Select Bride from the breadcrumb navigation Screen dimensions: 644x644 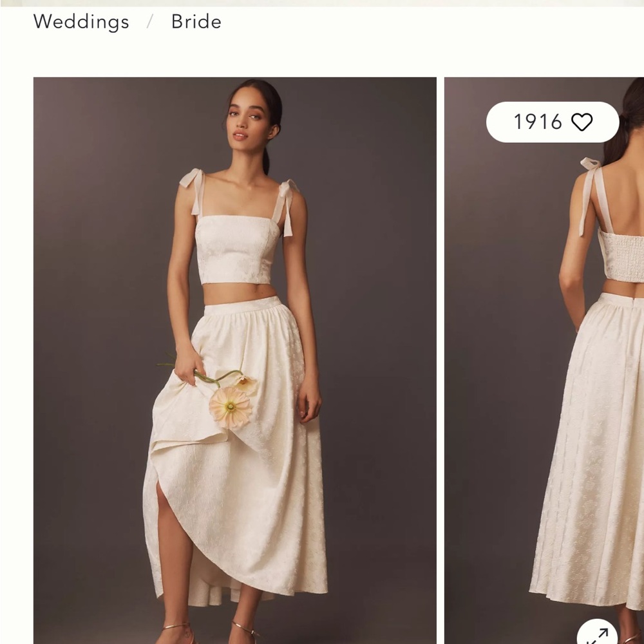[195, 22]
